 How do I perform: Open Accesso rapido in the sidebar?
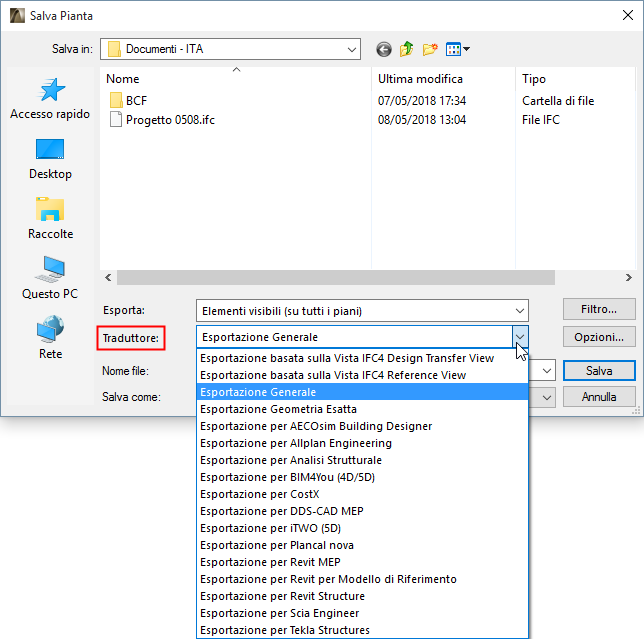(50, 99)
